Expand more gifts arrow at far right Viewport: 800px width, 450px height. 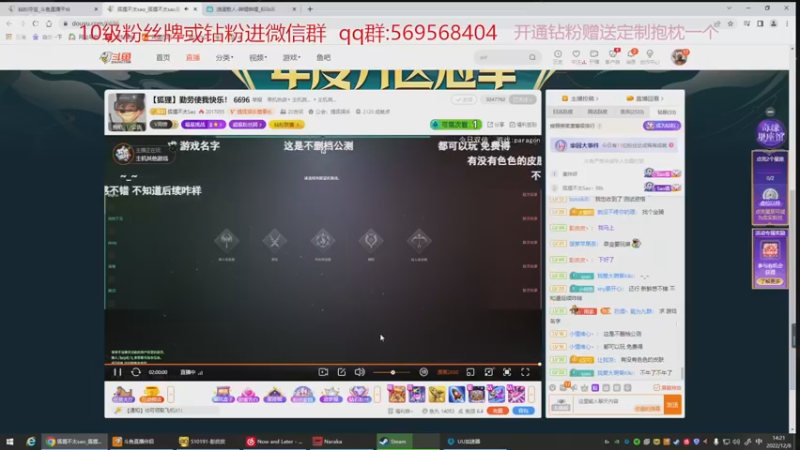(x=532, y=394)
